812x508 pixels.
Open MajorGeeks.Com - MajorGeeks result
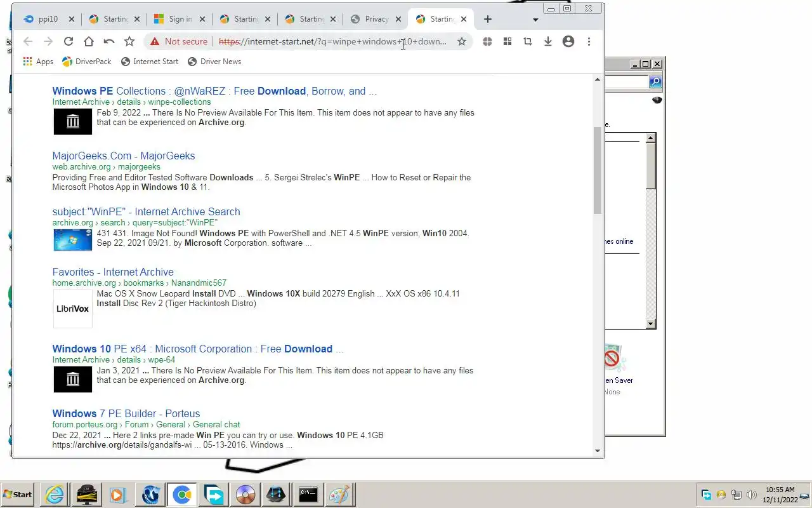point(124,156)
